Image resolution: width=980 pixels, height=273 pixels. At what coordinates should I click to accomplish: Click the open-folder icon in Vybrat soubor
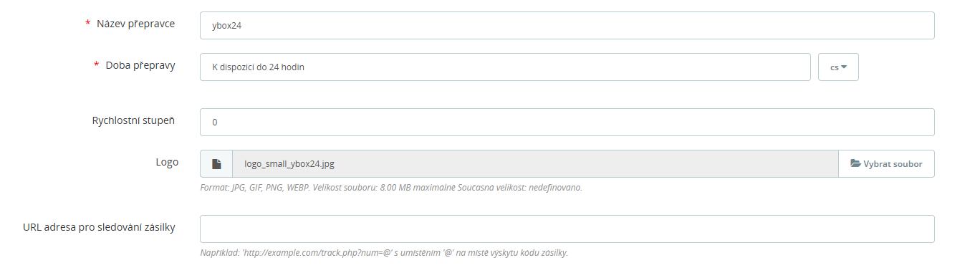(855, 164)
